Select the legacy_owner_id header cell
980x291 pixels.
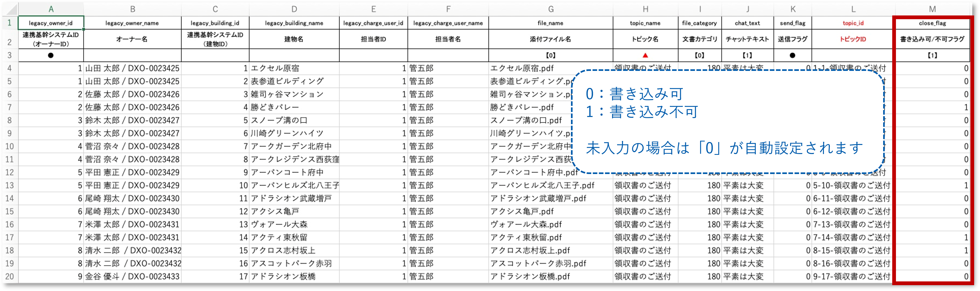[x=51, y=23]
